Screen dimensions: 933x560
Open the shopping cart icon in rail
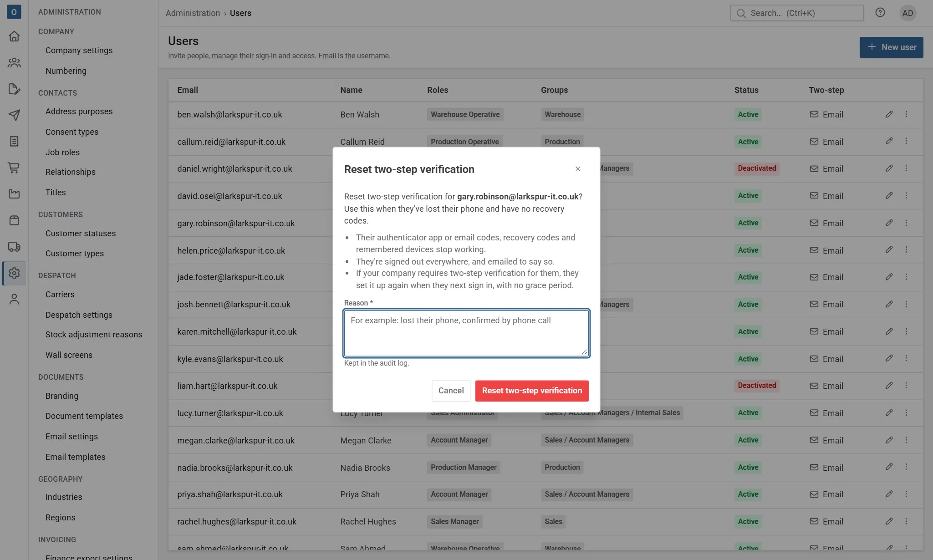tap(14, 168)
